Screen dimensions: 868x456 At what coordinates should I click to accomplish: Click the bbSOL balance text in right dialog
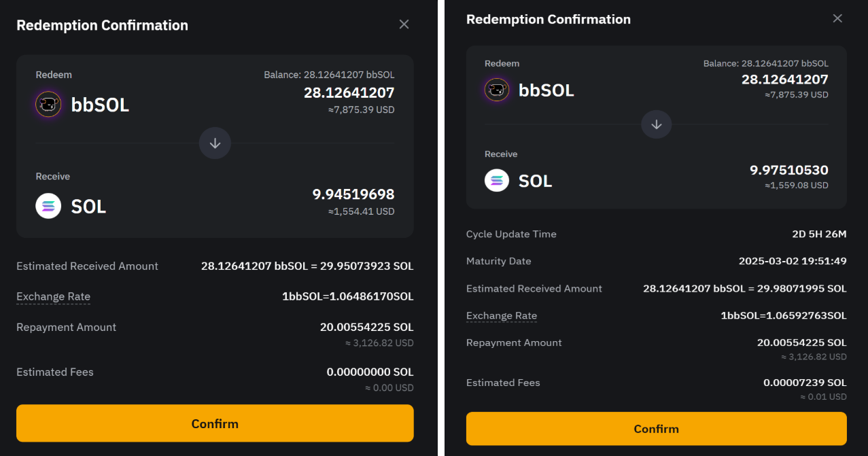765,63
